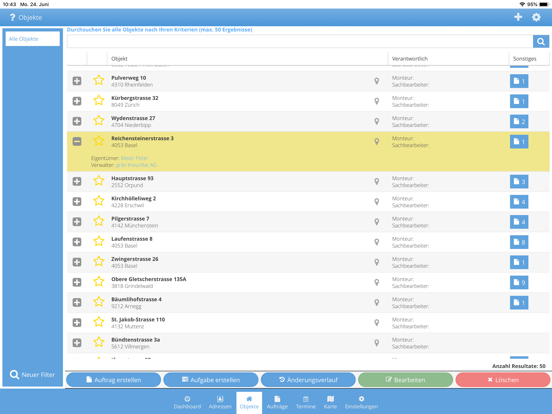
Task: Toggle favorite star for Pilgerstrasse 7
Action: click(x=99, y=221)
